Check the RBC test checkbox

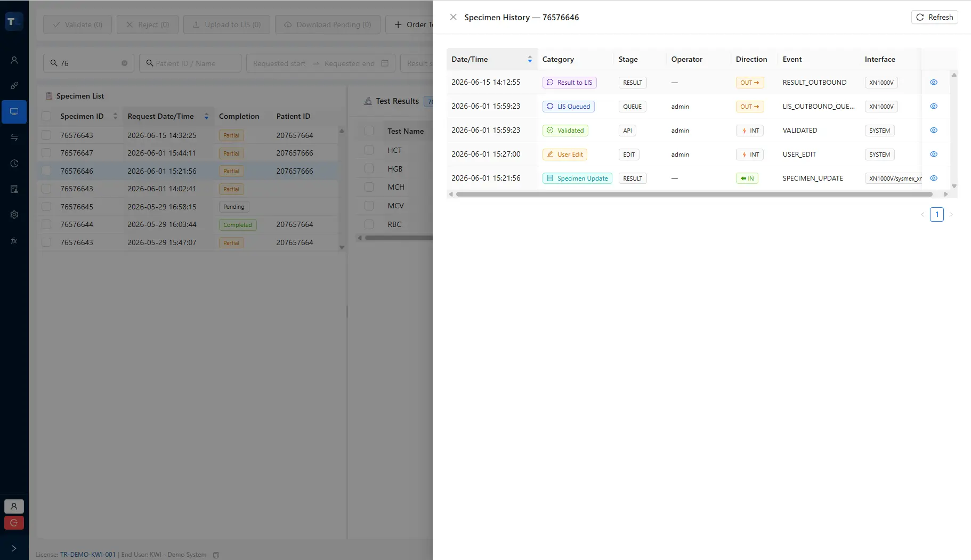[x=369, y=224]
